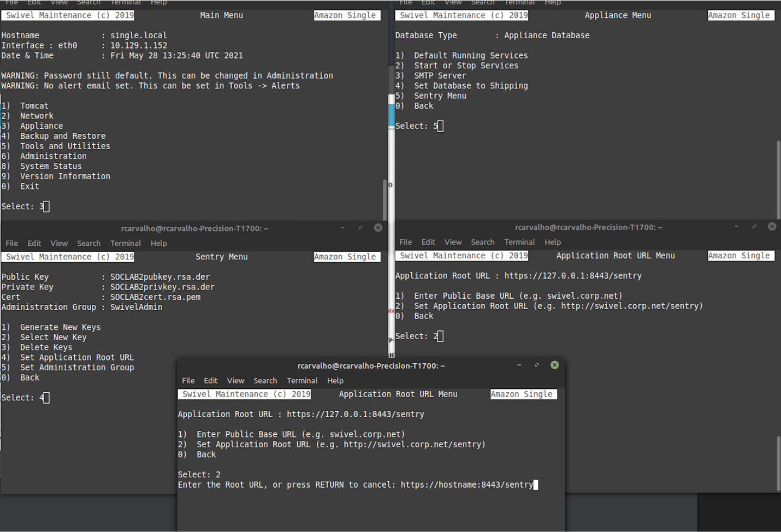Screen dimensions: 781x532
Task: Click the Sentry Menu terminal window title bar
Action: coord(194,228)
